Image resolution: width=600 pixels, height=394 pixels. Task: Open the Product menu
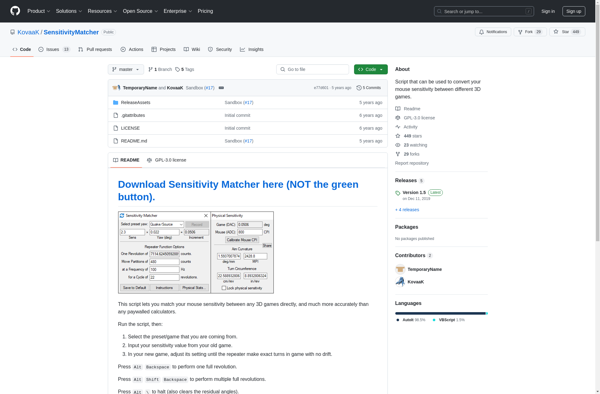coord(38,11)
